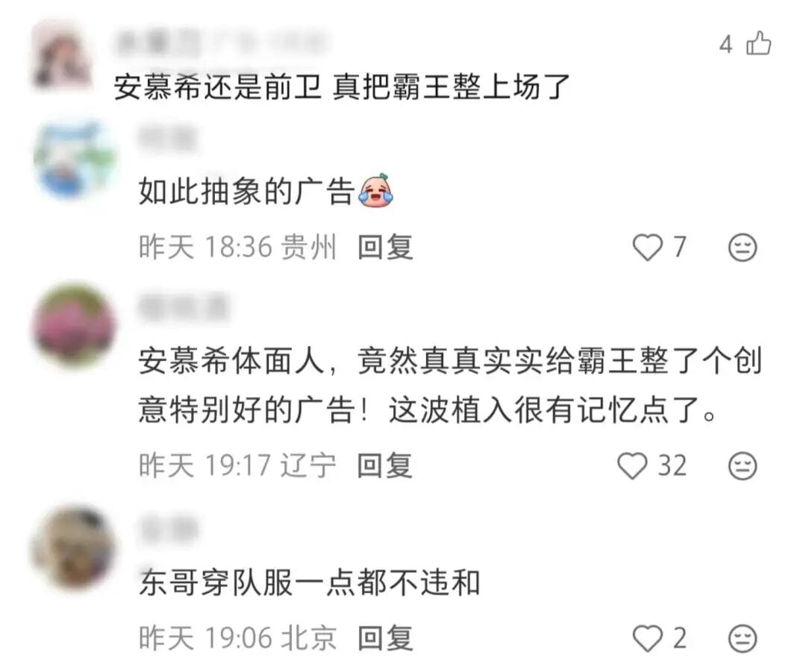Like the 如此抽象的广告 comment with heart
The height and width of the screenshot is (672, 806).
(647, 248)
